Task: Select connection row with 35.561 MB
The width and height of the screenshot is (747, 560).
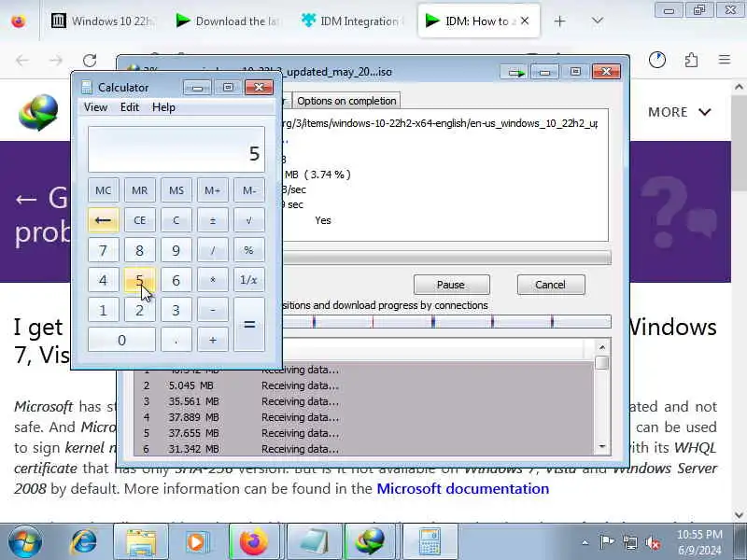Action: coord(364,401)
